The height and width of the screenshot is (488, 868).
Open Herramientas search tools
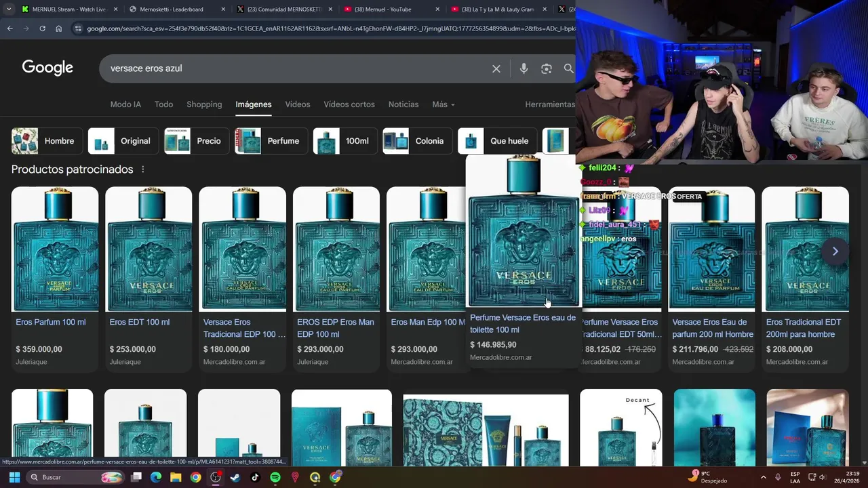click(x=550, y=104)
